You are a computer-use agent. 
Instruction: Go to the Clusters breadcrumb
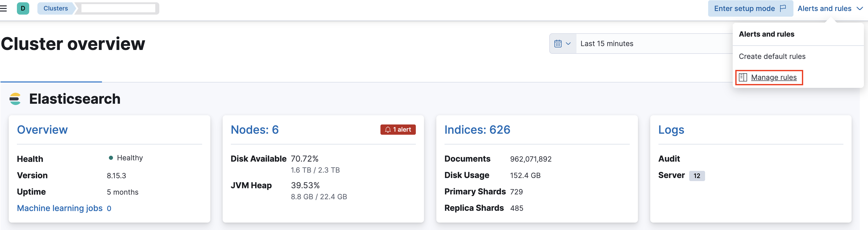click(56, 8)
